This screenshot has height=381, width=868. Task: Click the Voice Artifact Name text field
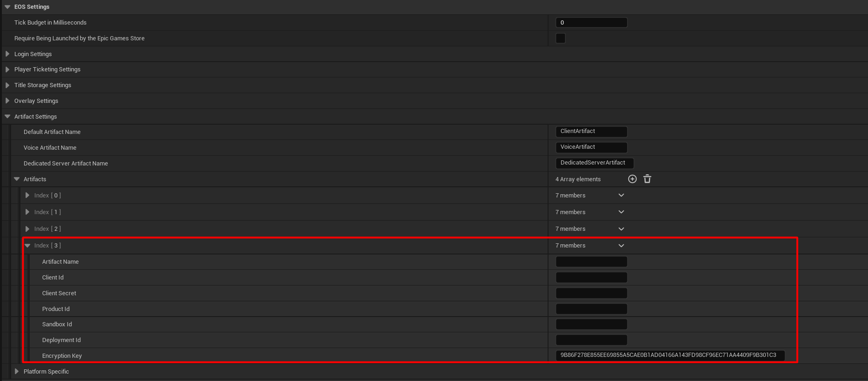[x=591, y=147]
